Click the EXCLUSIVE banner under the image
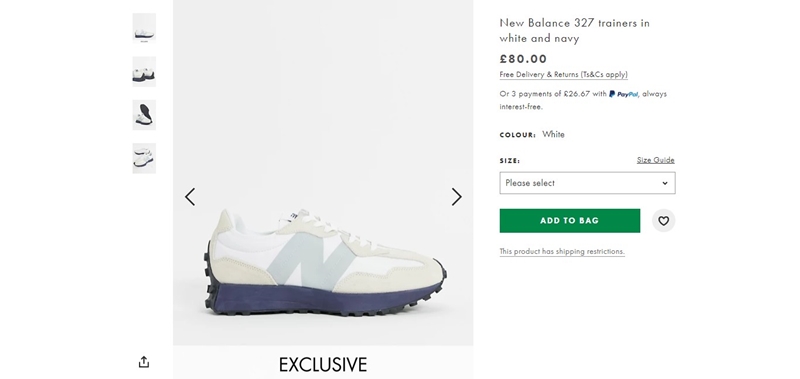Screen dimensions: 800x379 pyautogui.click(x=323, y=364)
